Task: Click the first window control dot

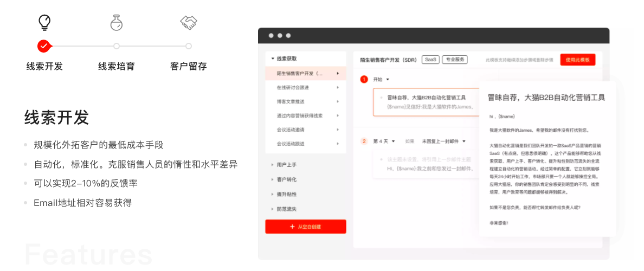Action: click(x=271, y=36)
